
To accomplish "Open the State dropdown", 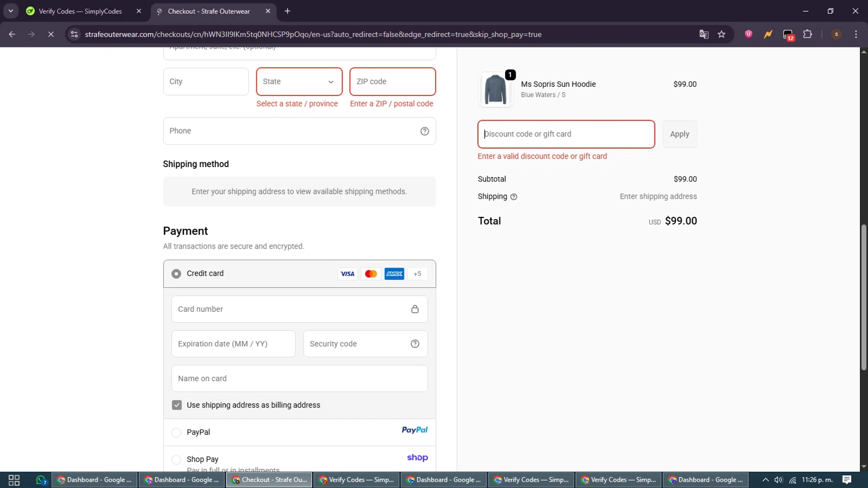I will coord(299,82).
